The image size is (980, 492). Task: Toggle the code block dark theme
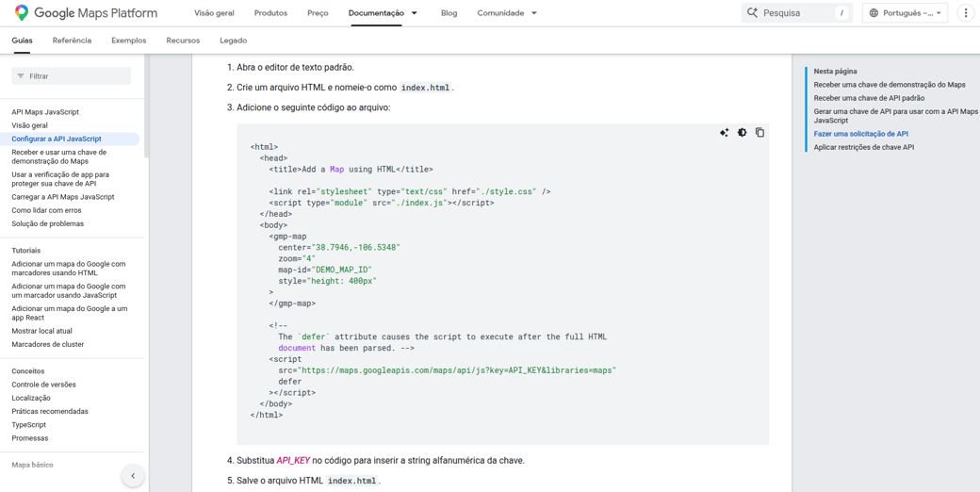coord(742,133)
